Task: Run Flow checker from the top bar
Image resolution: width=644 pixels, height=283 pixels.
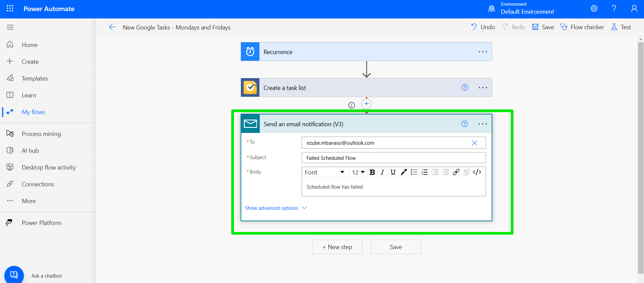Action: [582, 27]
